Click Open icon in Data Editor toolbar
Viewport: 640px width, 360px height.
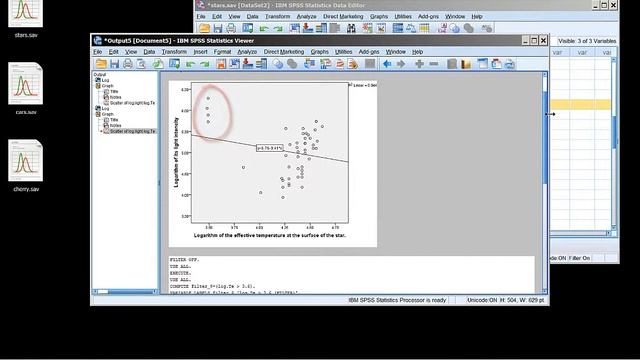point(204,28)
